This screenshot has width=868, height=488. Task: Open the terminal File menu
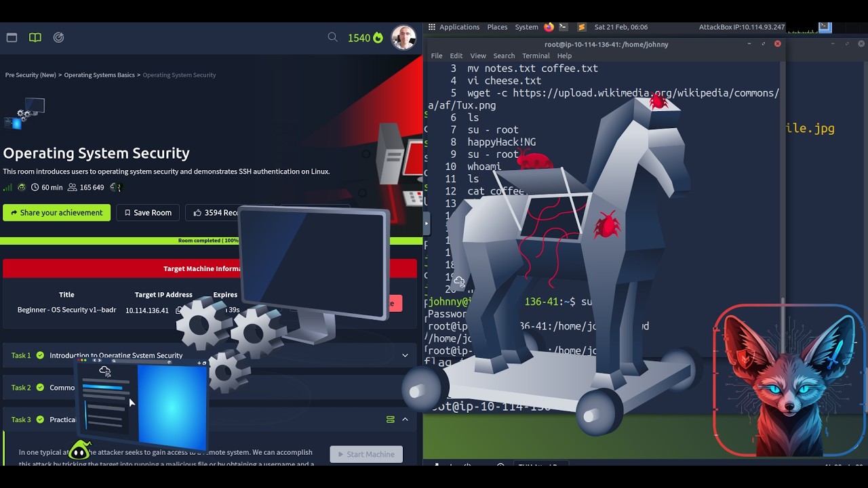pos(437,56)
